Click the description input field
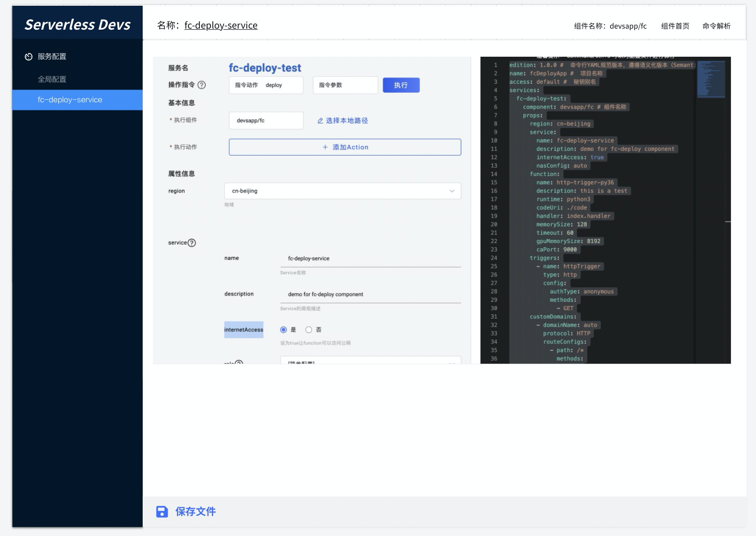Viewport: 756px width, 536px height. pos(371,295)
